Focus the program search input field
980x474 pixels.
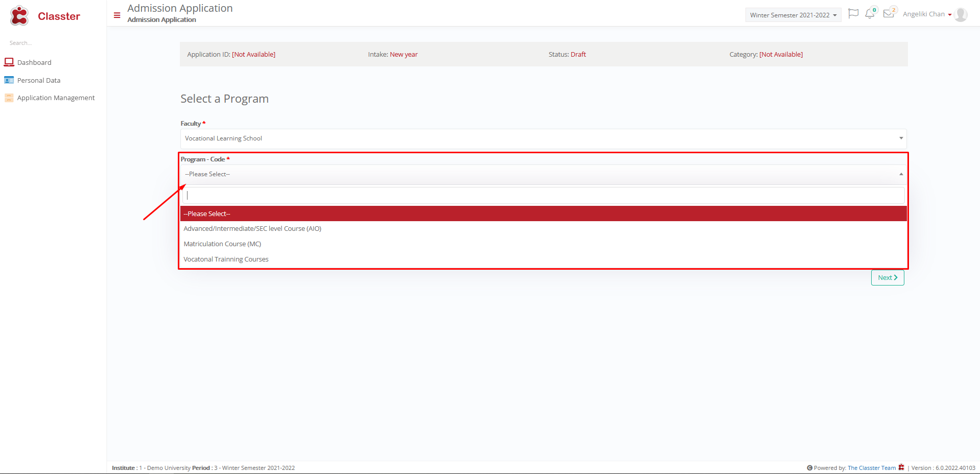tap(544, 195)
